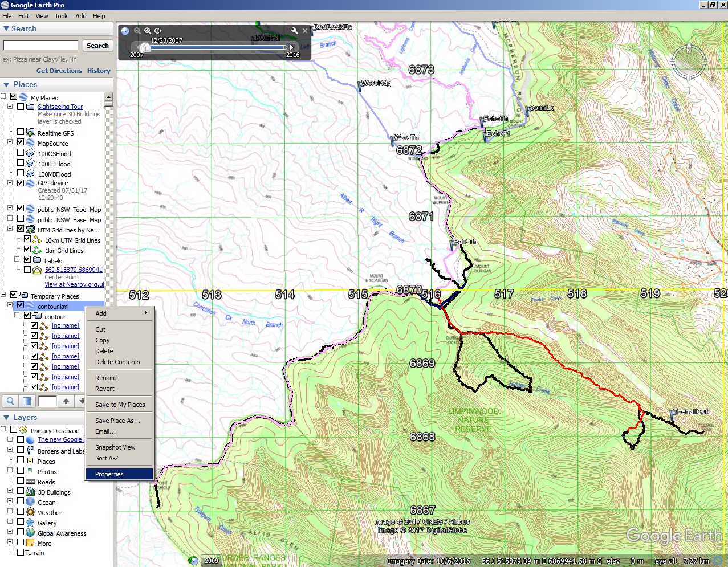Check the public_NSW_Base_Map checkbox
Image resolution: width=728 pixels, height=567 pixels.
coord(21,218)
